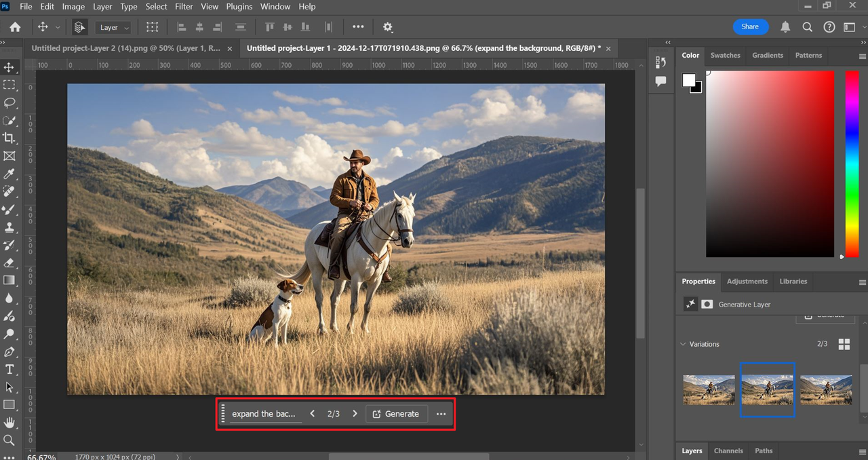Click the Generate button in taskbar

coord(396,414)
